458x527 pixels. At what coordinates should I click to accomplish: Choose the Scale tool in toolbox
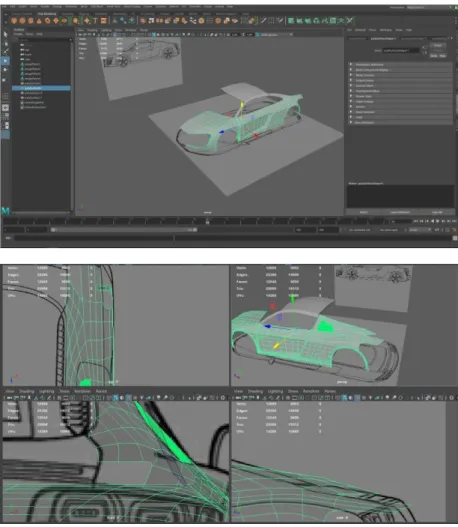(5, 80)
